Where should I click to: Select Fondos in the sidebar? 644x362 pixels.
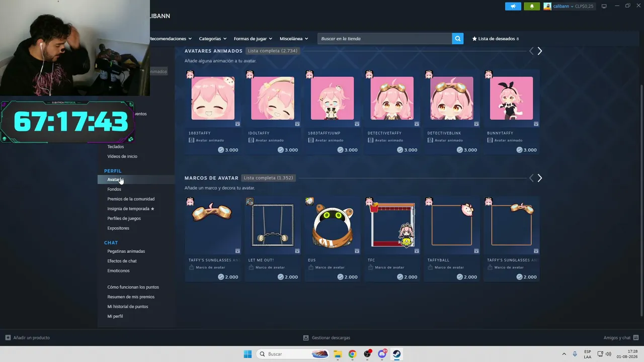[114, 190]
